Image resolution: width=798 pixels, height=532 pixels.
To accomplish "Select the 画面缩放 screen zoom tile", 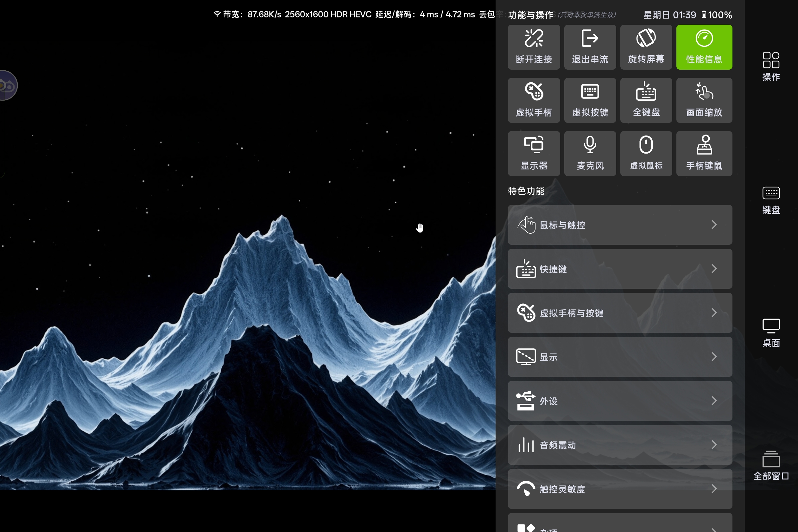I will click(x=704, y=100).
